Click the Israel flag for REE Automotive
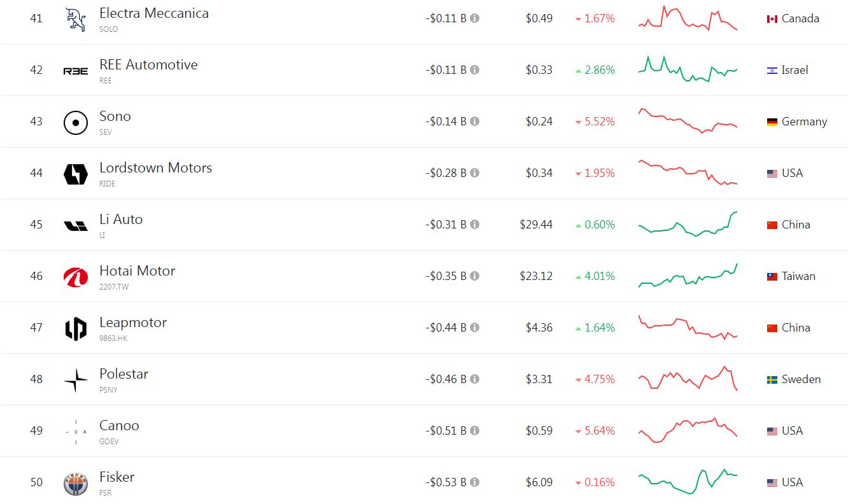This screenshot has width=848, height=504. (772, 71)
